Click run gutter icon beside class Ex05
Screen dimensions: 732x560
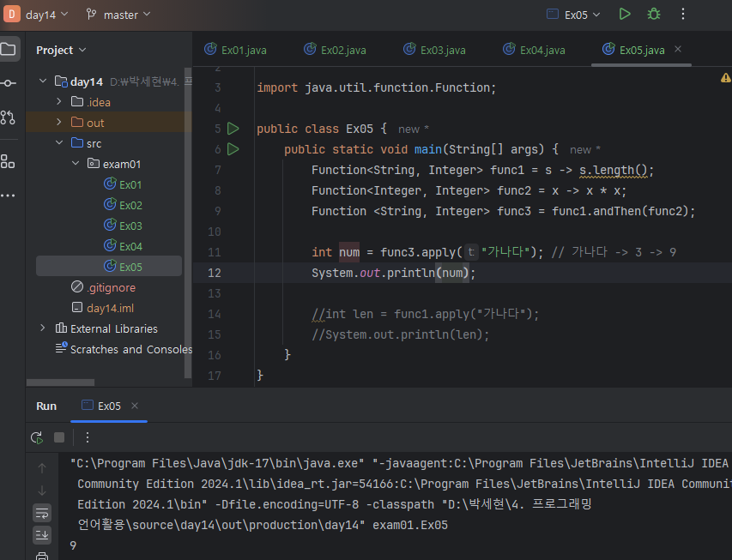tap(233, 129)
